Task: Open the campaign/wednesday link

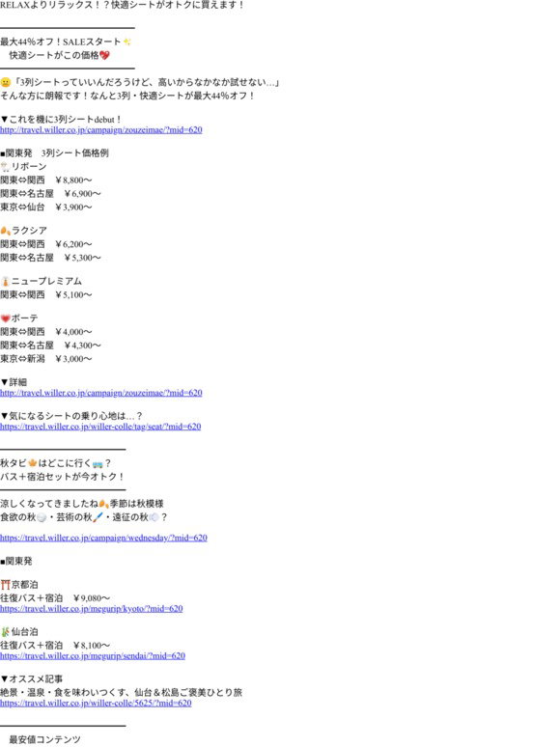Action: click(103, 538)
